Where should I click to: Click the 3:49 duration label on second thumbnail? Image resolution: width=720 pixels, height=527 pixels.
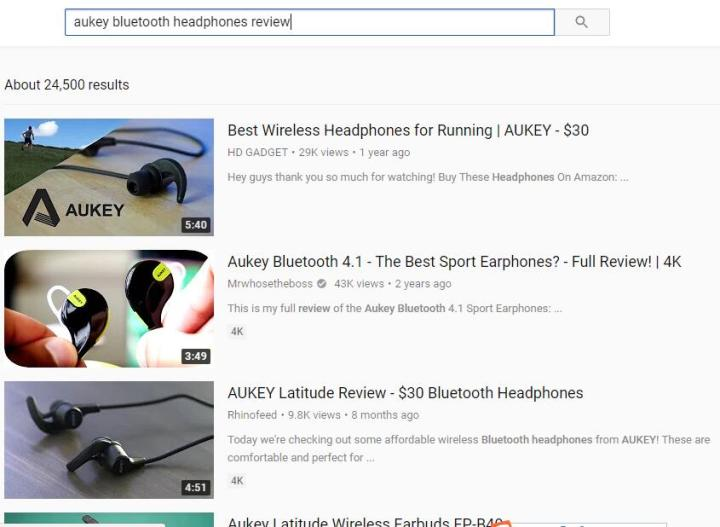pyautogui.click(x=195, y=356)
